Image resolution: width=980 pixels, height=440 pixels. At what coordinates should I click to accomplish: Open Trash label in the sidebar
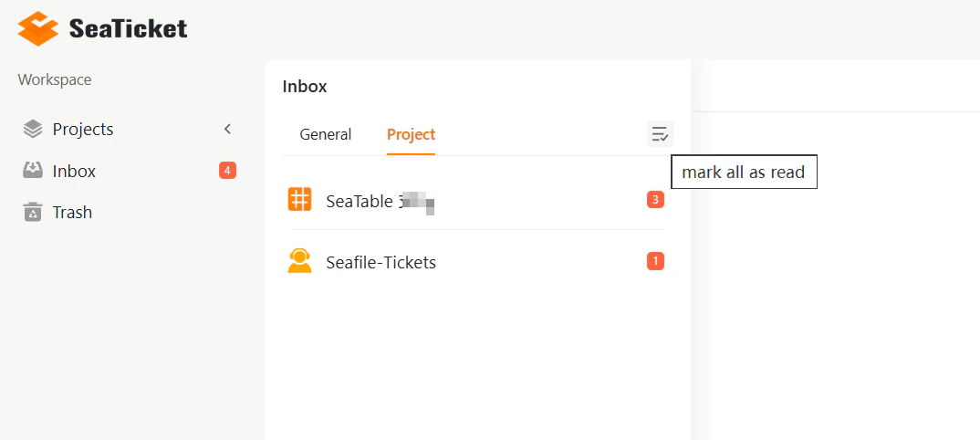(72, 213)
